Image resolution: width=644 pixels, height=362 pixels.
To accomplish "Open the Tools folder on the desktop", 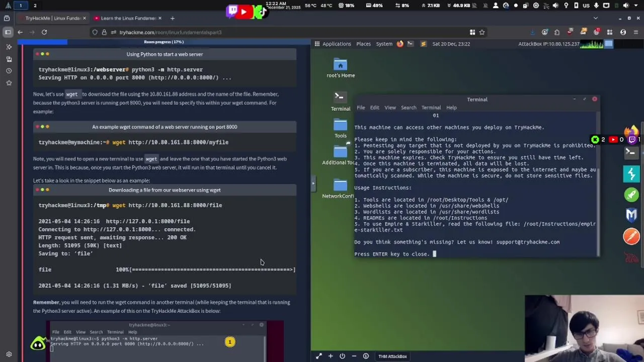I will tap(341, 128).
